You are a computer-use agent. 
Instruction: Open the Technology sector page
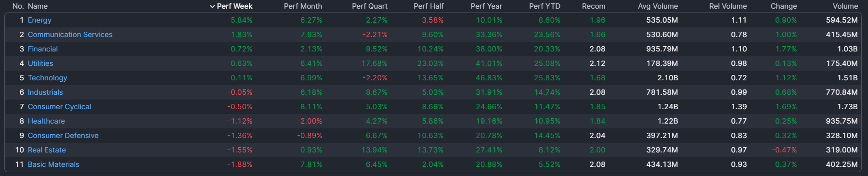click(48, 78)
